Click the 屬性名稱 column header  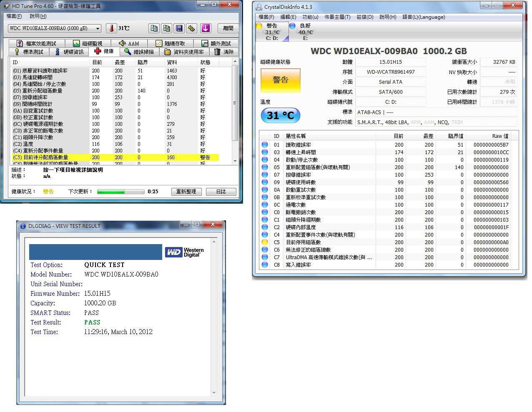click(x=329, y=136)
